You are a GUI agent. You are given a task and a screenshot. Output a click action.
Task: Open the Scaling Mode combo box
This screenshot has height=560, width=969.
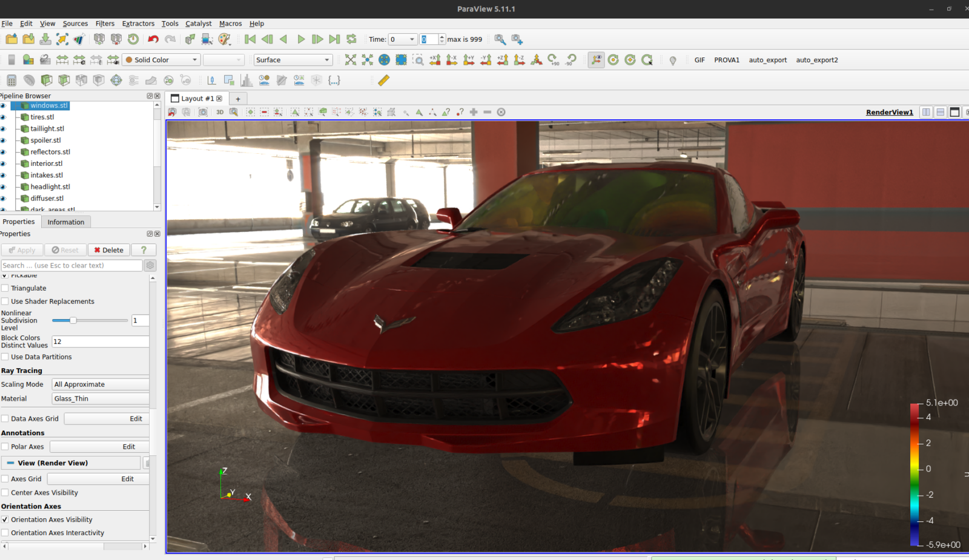101,384
